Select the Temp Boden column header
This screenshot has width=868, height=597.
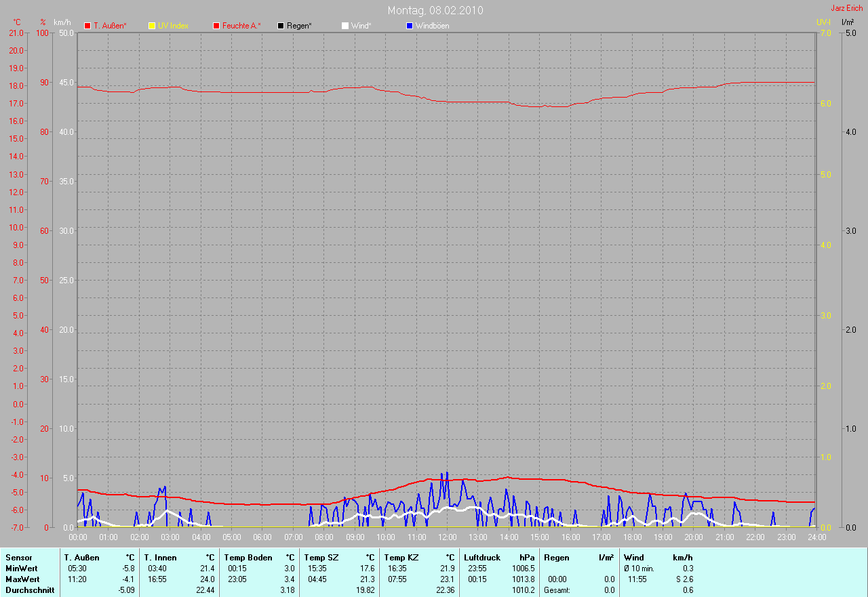click(248, 558)
